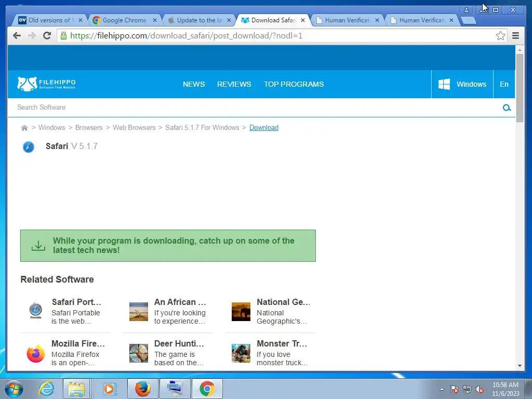Open the Safari Port... related software title
This screenshot has height=399, width=532.
point(76,302)
